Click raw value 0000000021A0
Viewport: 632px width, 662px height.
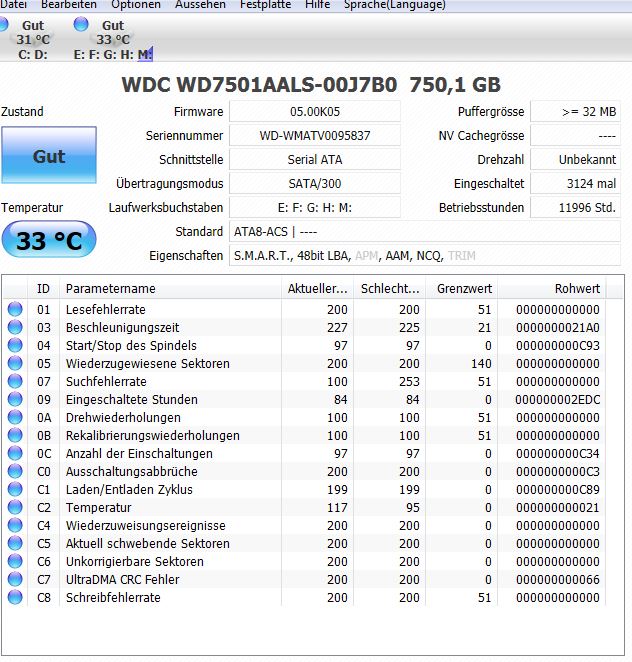point(558,328)
